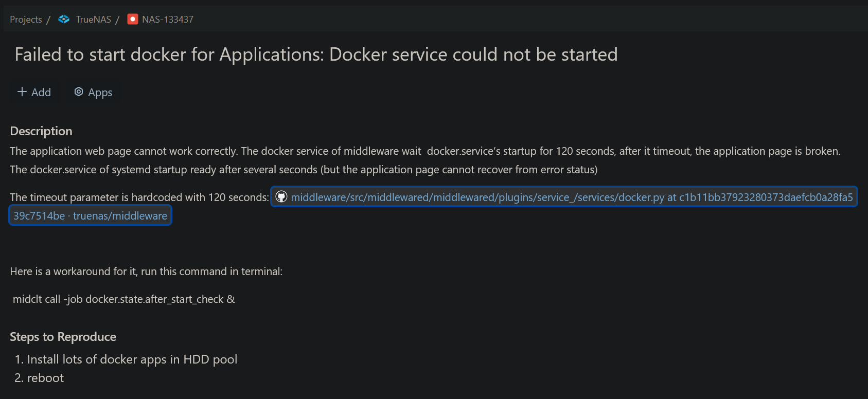This screenshot has width=868, height=399.
Task: Click the Add button label
Action: tap(41, 93)
